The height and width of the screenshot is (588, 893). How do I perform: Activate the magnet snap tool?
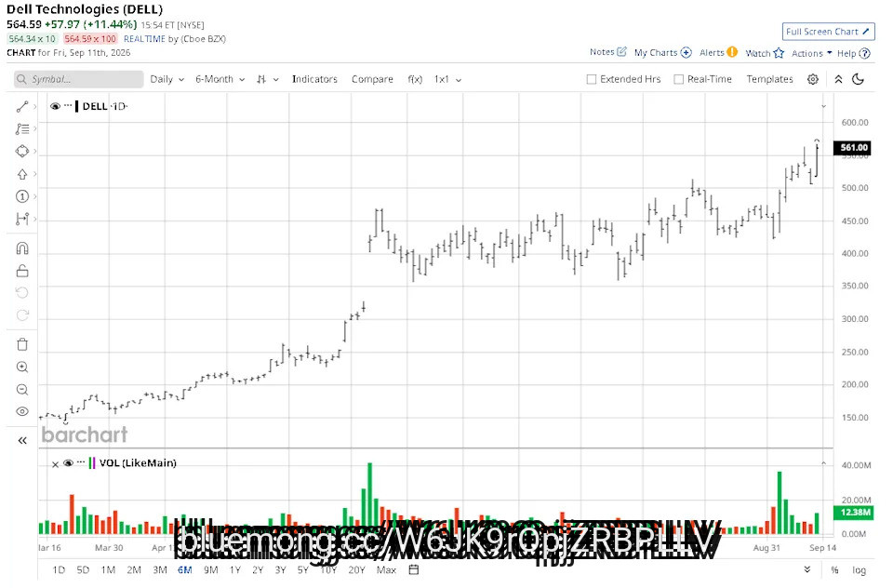(22, 248)
